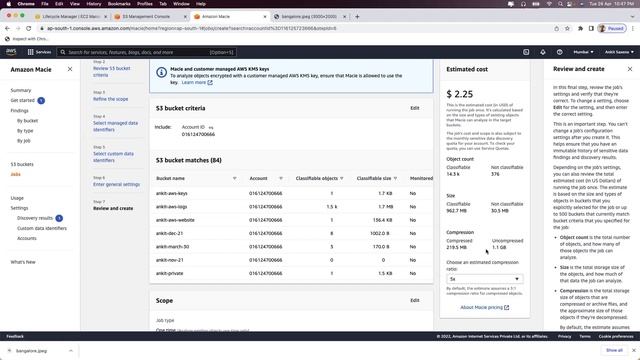
Task: Click the browser address bar
Action: 294,28
